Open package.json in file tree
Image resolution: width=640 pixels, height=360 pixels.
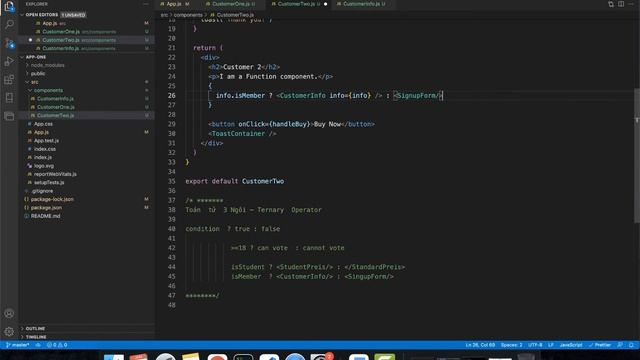pyautogui.click(x=46, y=207)
